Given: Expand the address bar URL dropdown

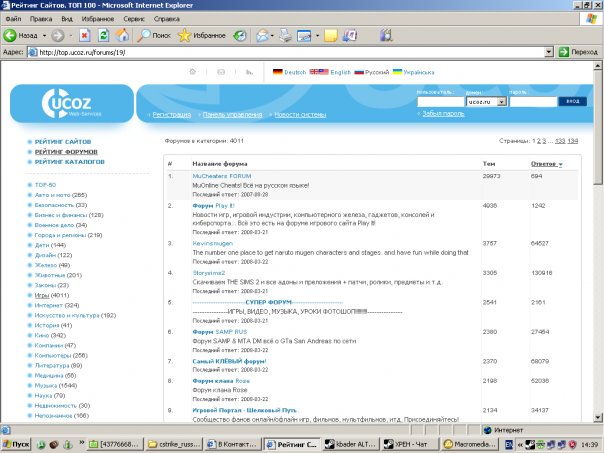Looking at the screenshot, I should coord(548,51).
